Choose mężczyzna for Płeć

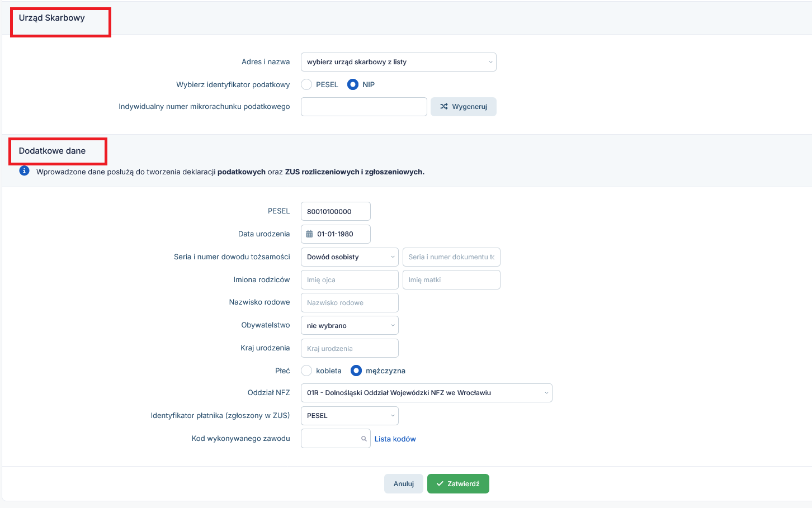coord(356,371)
